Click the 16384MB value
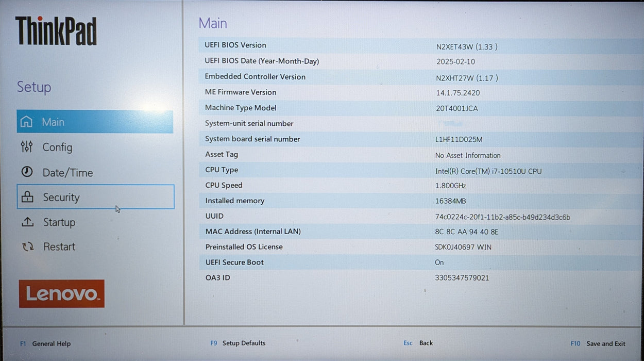The height and width of the screenshot is (361, 644). pos(450,201)
